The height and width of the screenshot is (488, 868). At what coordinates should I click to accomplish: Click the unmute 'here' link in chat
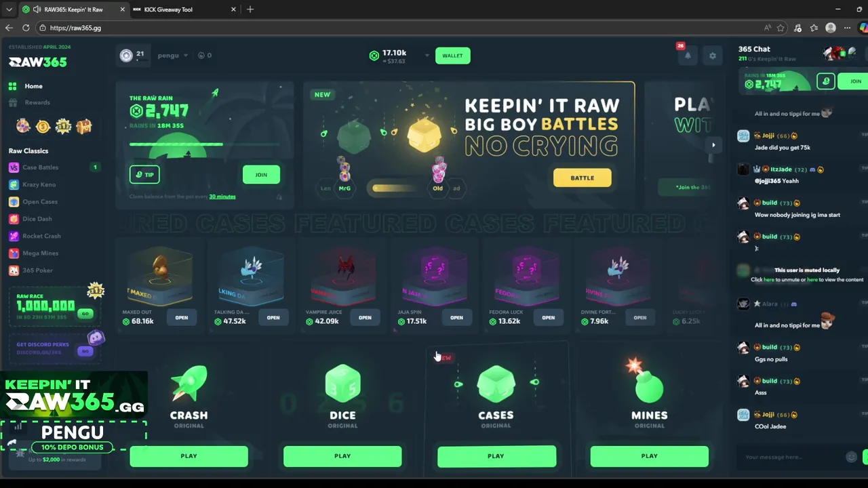(x=769, y=279)
